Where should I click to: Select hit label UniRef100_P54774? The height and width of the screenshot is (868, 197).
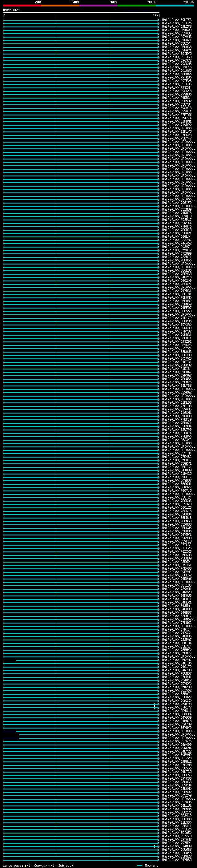(177, 118)
